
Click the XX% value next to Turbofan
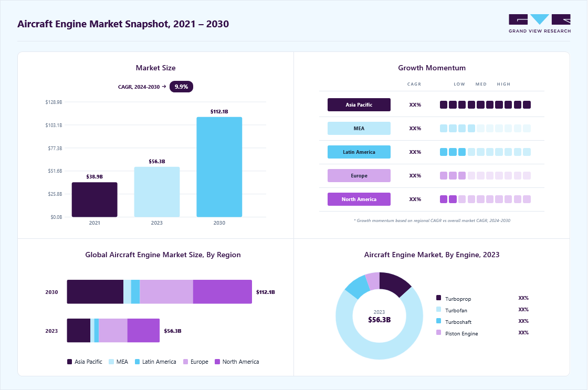click(x=523, y=310)
